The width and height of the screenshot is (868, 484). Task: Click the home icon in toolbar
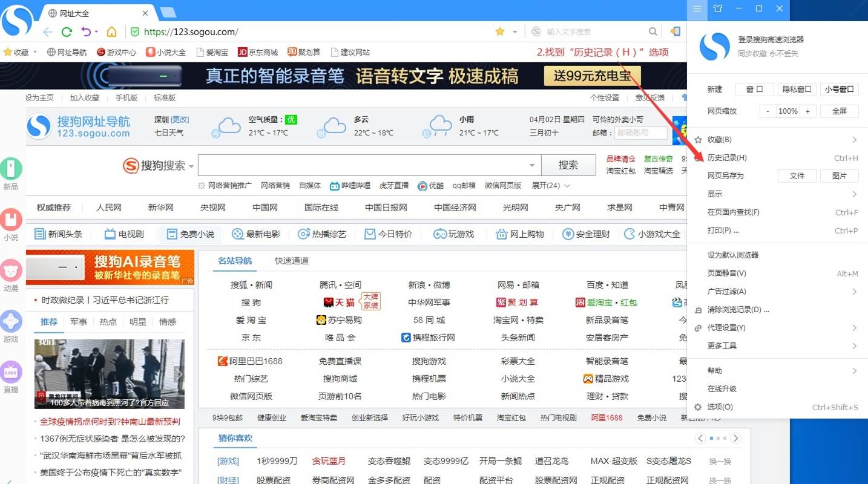111,32
